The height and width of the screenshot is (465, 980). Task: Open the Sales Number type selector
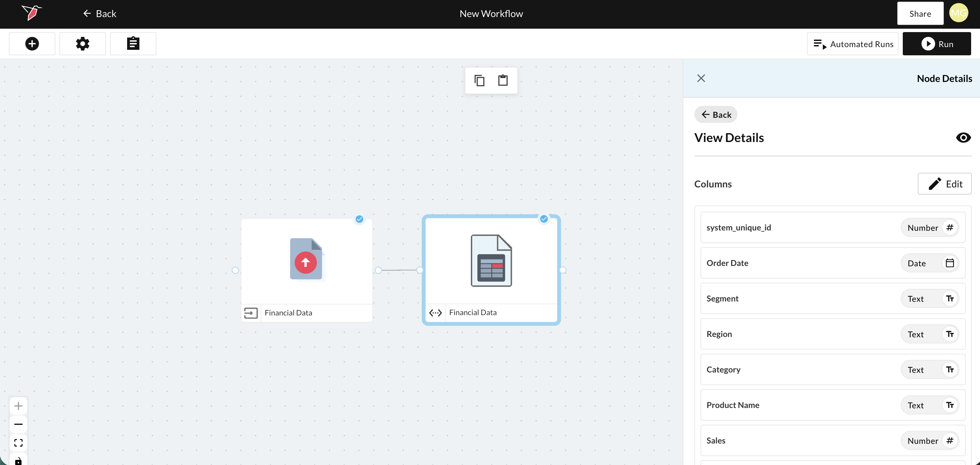[x=929, y=441]
